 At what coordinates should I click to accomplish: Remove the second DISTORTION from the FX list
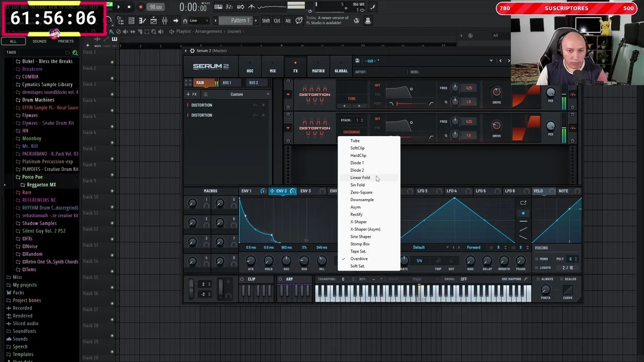[263, 115]
